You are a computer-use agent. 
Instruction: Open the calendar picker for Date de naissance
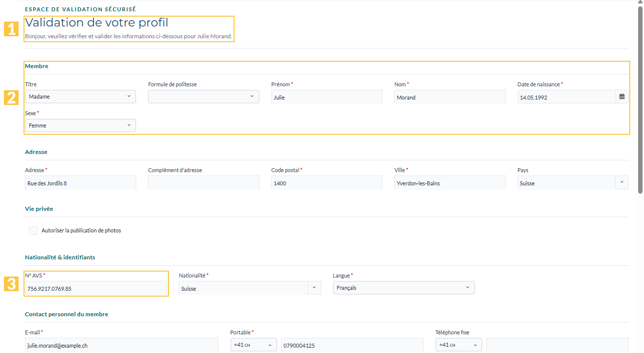click(622, 97)
